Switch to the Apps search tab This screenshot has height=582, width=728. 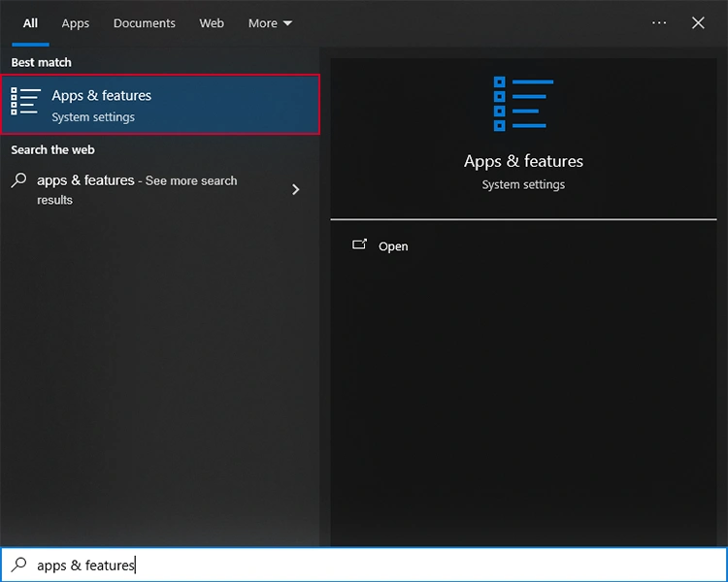tap(75, 23)
